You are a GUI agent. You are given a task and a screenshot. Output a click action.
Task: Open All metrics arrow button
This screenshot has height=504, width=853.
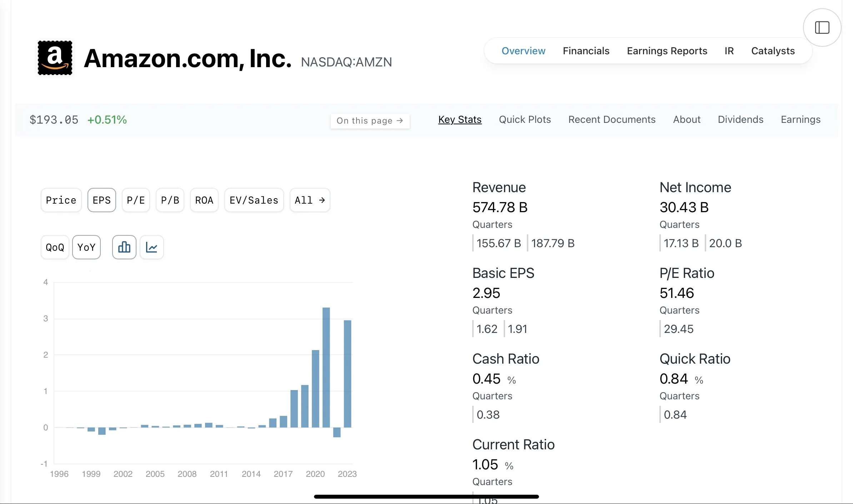[310, 200]
